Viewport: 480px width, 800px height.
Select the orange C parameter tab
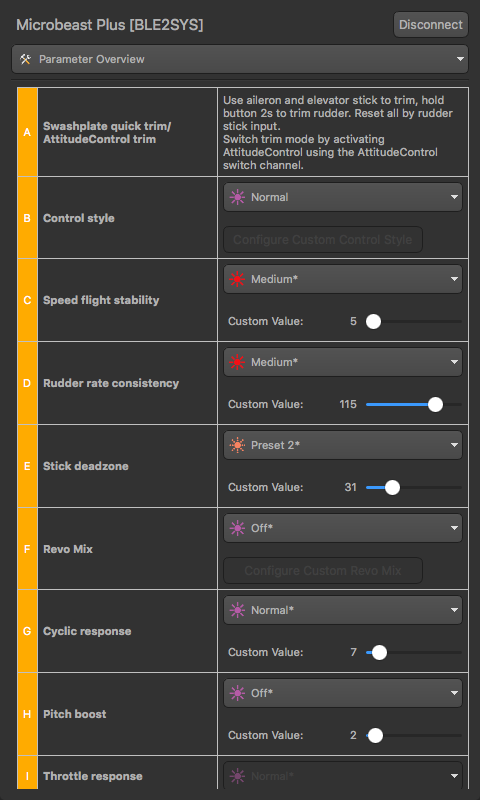(x=28, y=300)
